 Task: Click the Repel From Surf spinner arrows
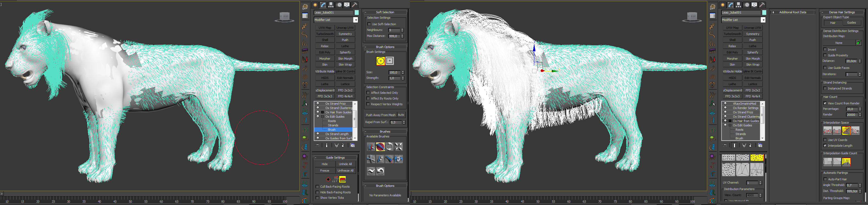coord(404,122)
